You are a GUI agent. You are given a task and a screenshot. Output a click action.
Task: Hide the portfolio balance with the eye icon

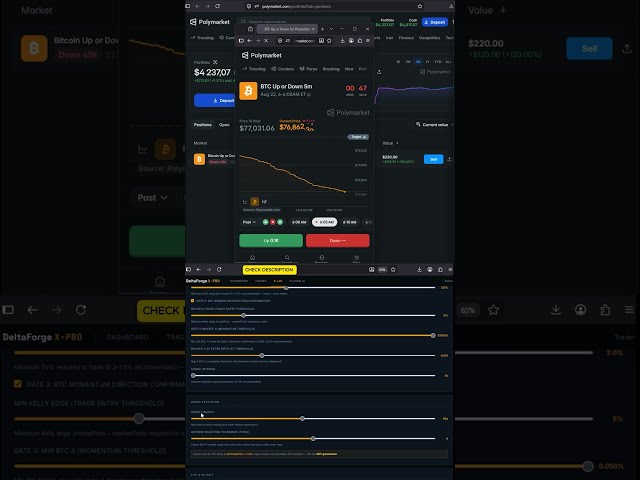point(215,62)
